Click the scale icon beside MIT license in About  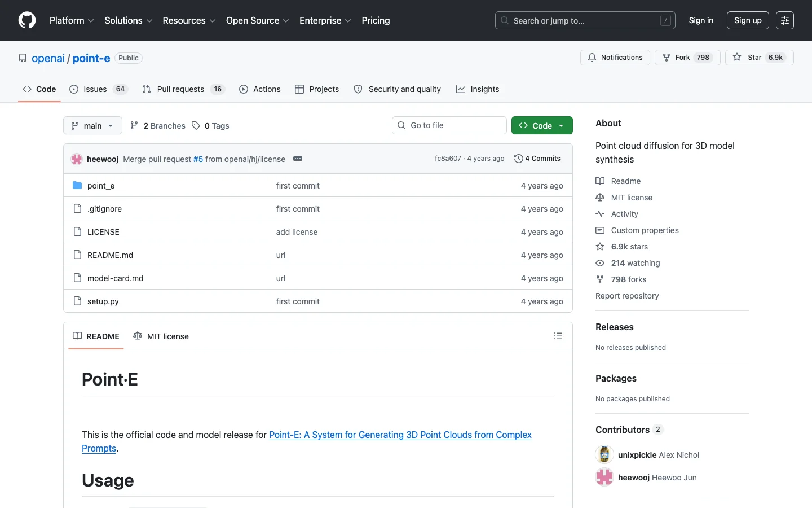coord(600,198)
